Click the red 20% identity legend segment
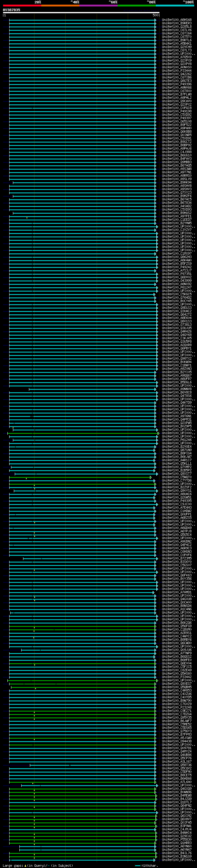 click(22, 6)
